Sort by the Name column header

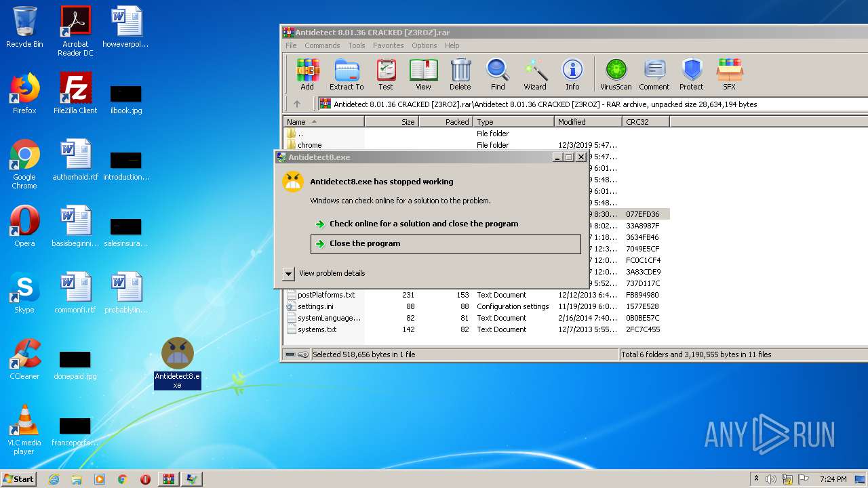(323, 122)
